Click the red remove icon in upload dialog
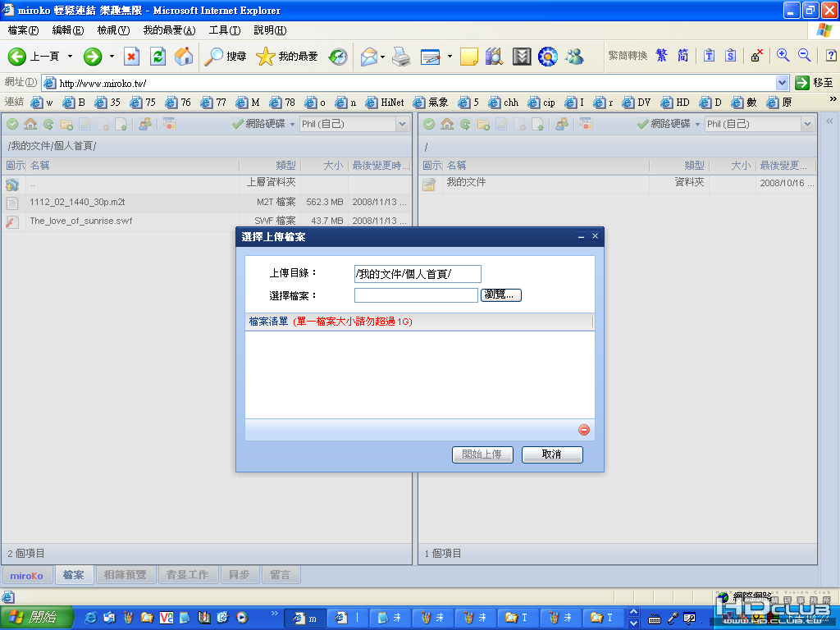 pos(584,430)
